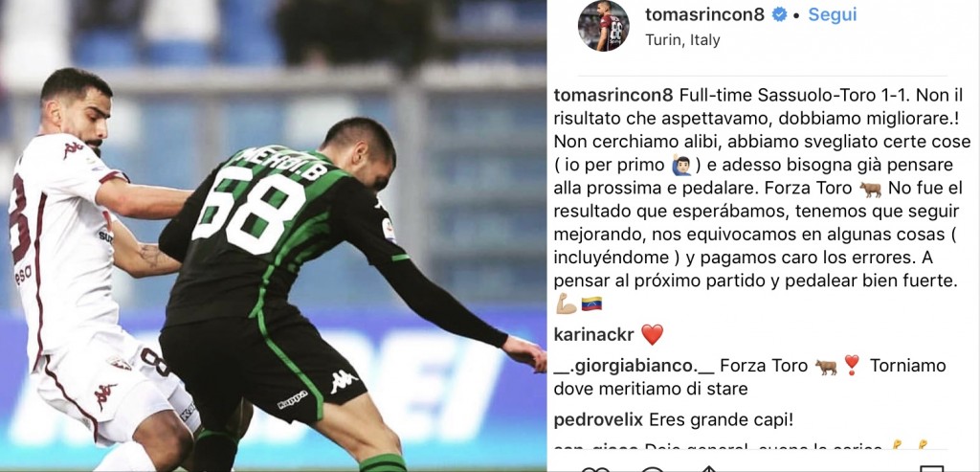Click the football match photo

coord(273,236)
